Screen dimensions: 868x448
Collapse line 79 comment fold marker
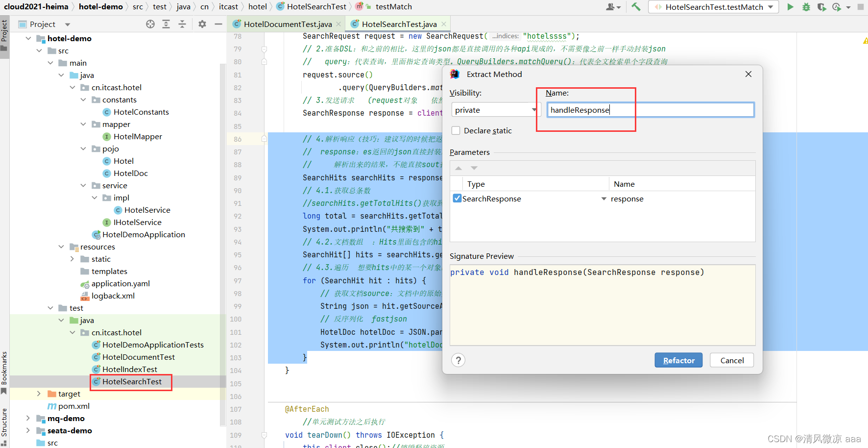click(x=265, y=49)
